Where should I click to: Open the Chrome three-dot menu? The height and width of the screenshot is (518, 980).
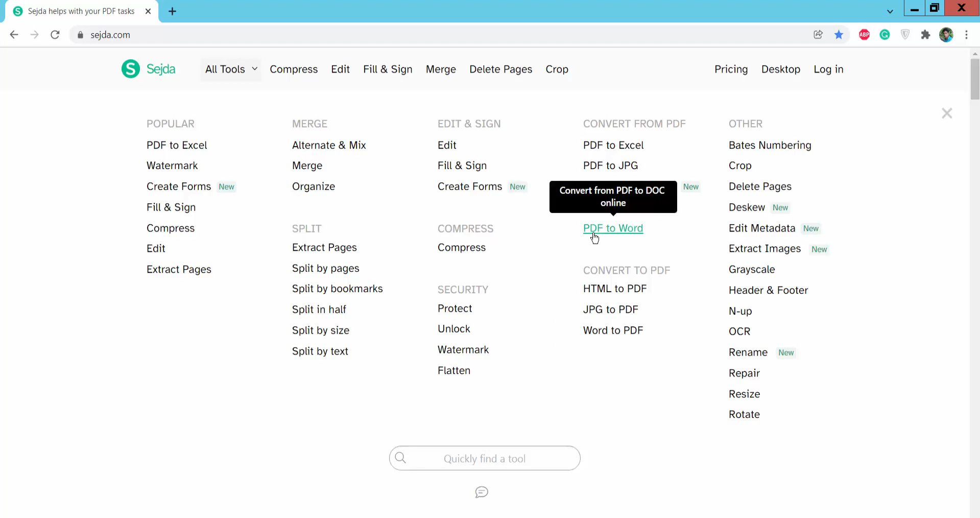pos(966,35)
